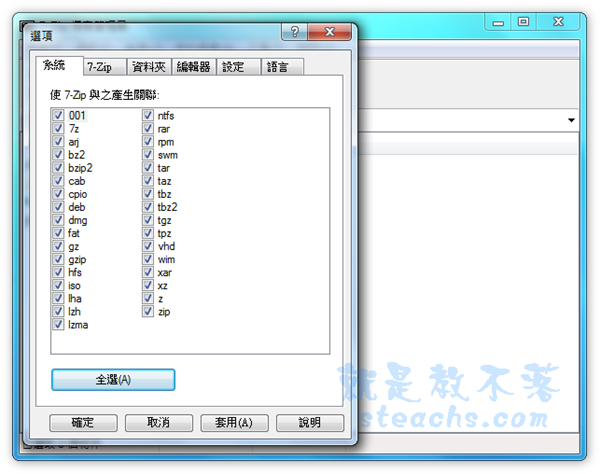This screenshot has width=600, height=474.
Task: Toggle the lha association checkbox
Action: click(x=58, y=298)
